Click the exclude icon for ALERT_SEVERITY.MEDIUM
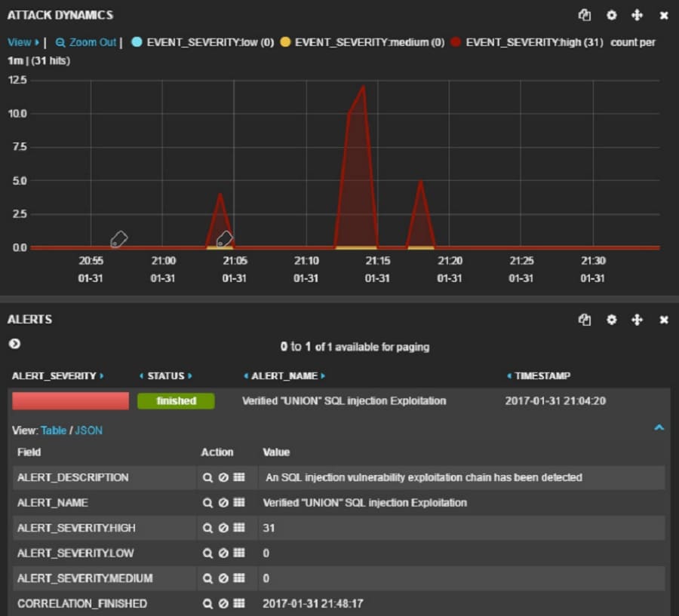The width and height of the screenshot is (679, 616). [223, 578]
